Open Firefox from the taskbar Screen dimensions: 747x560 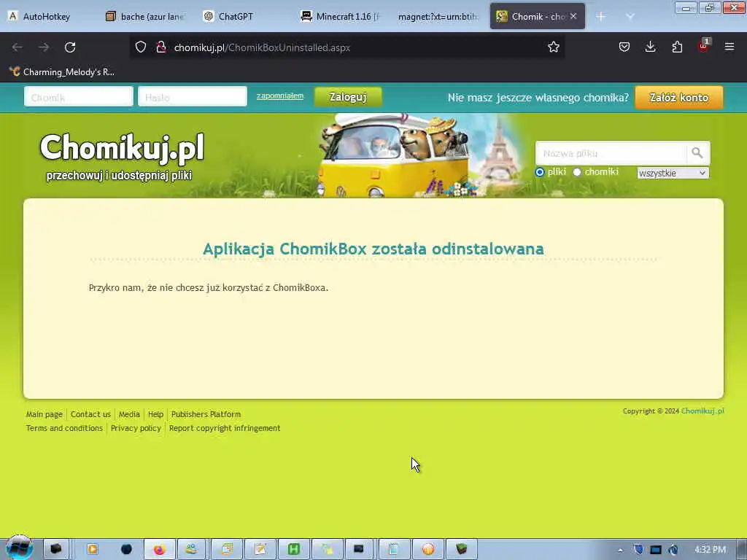coord(159,550)
